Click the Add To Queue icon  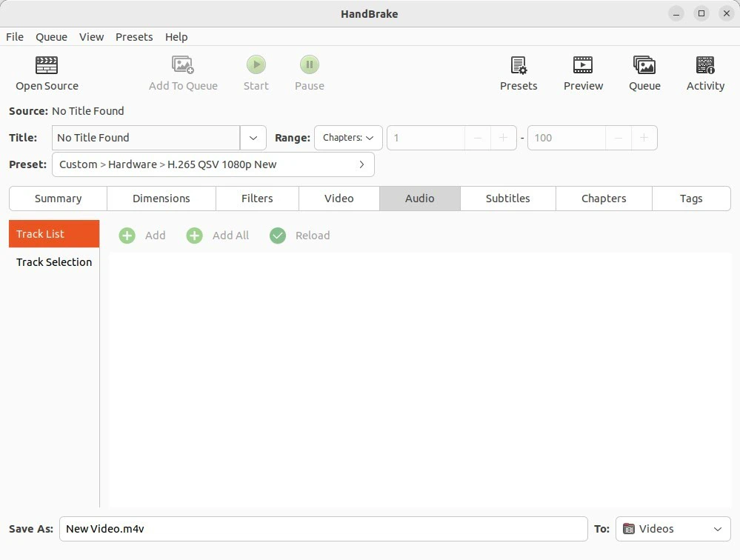pos(183,64)
